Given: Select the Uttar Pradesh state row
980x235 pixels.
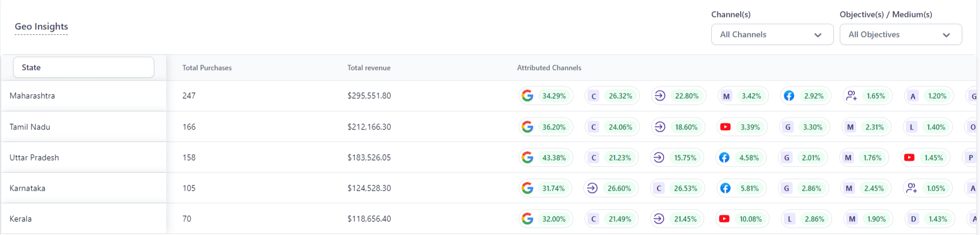Looking at the screenshot, I should click(84, 157).
